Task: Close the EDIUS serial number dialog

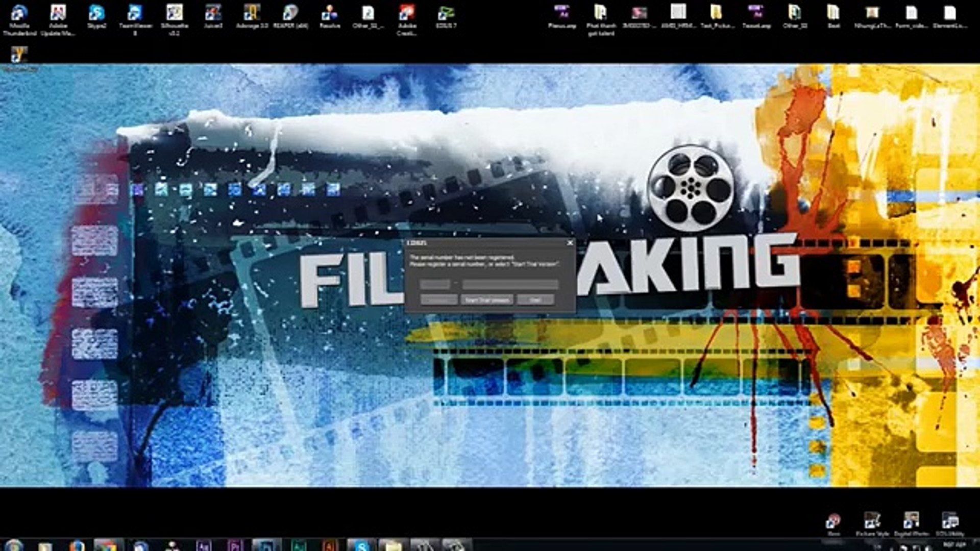Action: click(570, 243)
